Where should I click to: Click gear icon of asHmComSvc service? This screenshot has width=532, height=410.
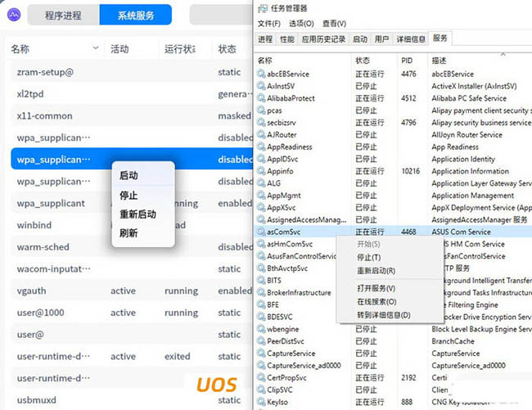click(261, 244)
